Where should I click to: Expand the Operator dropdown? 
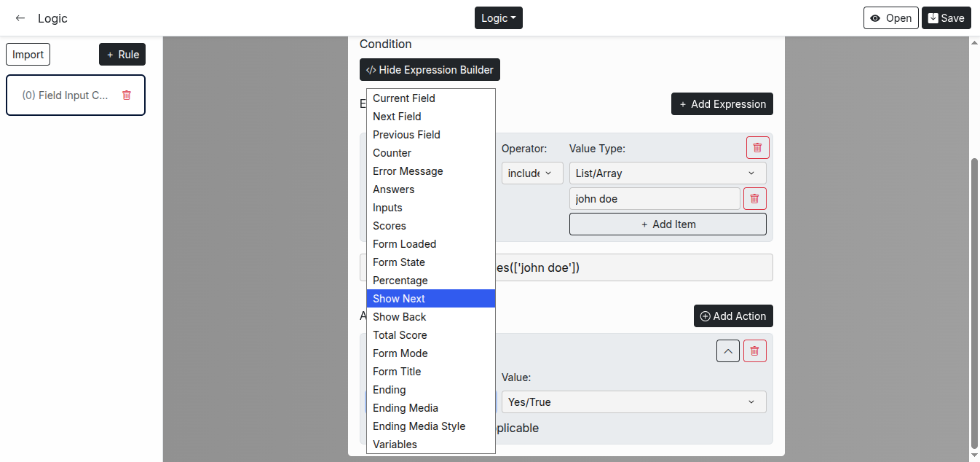(x=532, y=173)
